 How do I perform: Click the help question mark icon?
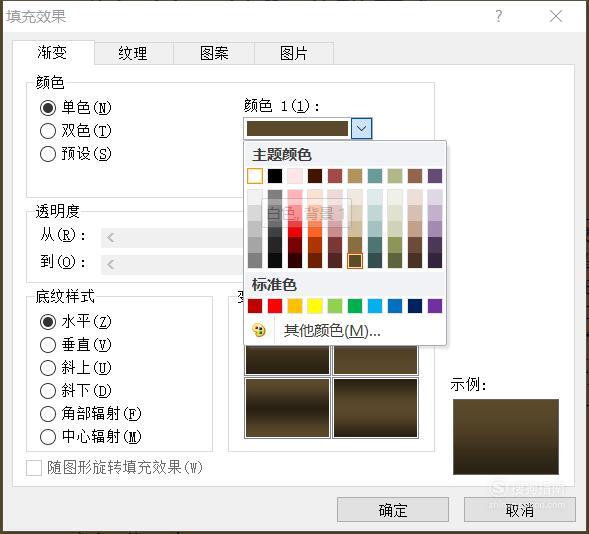[x=498, y=16]
